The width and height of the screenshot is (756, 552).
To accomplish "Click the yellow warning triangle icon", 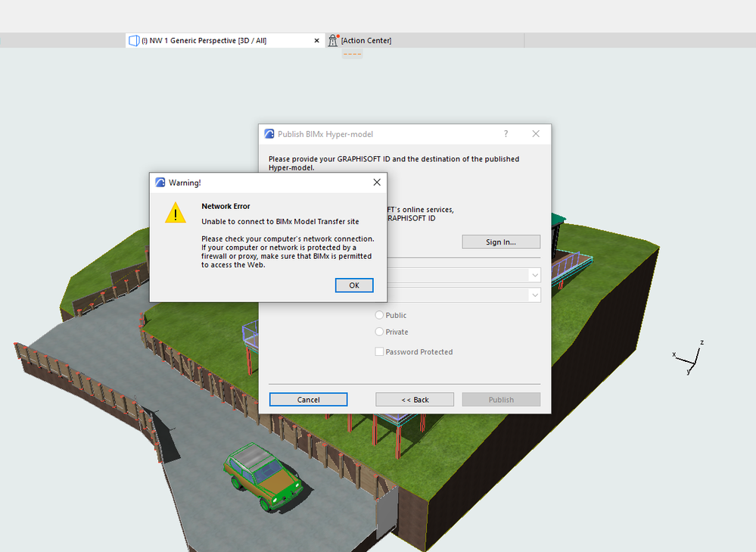I will (176, 213).
